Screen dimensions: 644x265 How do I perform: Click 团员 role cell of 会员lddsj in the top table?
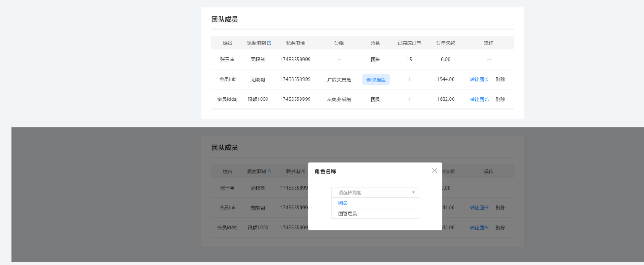pyautogui.click(x=375, y=99)
